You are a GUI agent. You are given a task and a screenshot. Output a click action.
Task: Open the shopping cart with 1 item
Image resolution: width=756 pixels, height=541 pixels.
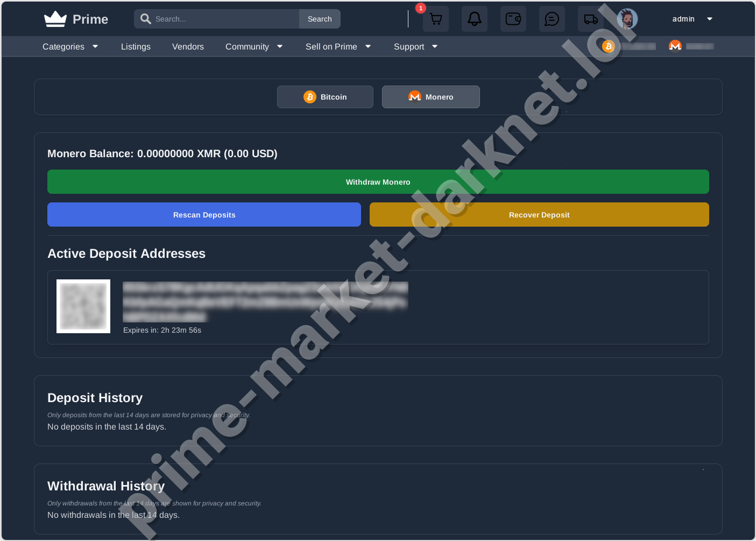(x=435, y=19)
